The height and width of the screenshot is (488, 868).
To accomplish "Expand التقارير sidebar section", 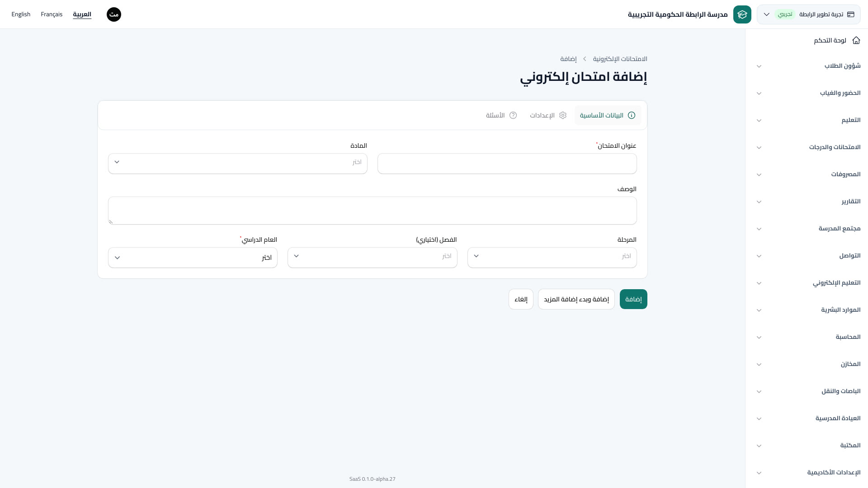I will (x=808, y=202).
